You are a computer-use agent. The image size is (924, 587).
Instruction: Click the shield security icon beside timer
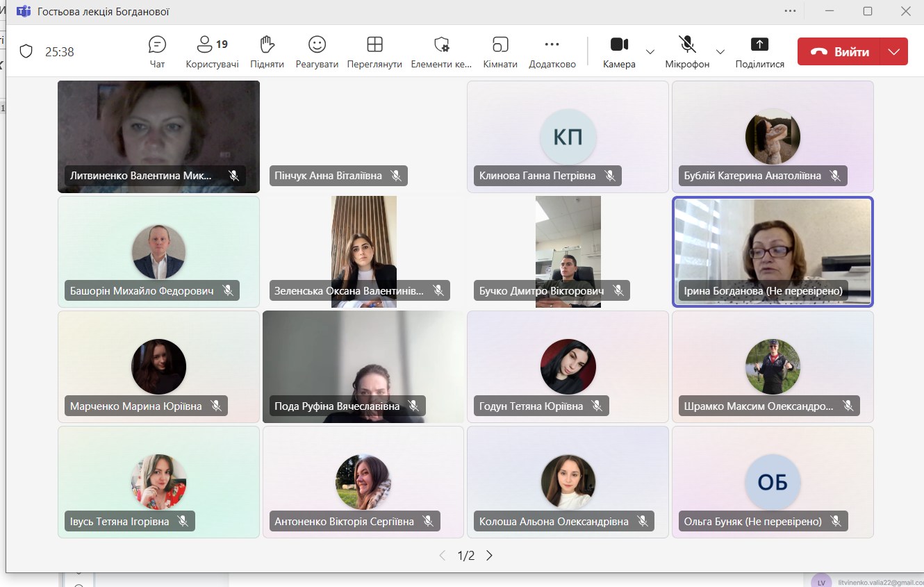click(x=26, y=51)
